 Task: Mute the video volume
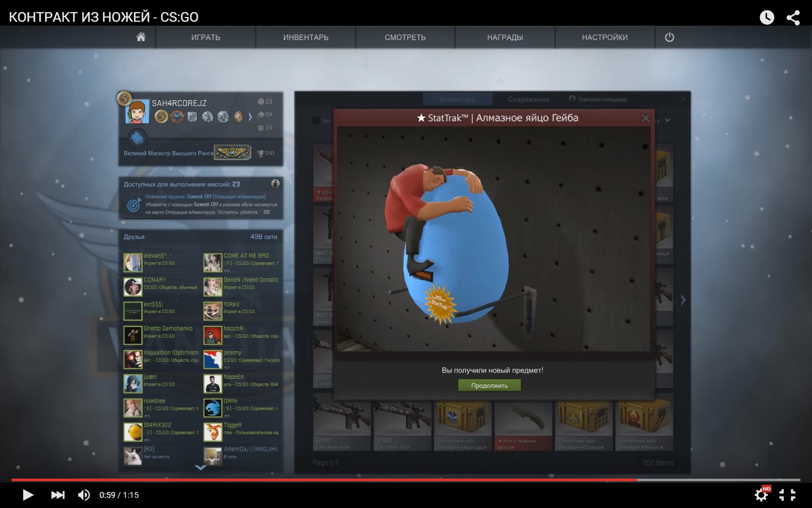pos(84,495)
